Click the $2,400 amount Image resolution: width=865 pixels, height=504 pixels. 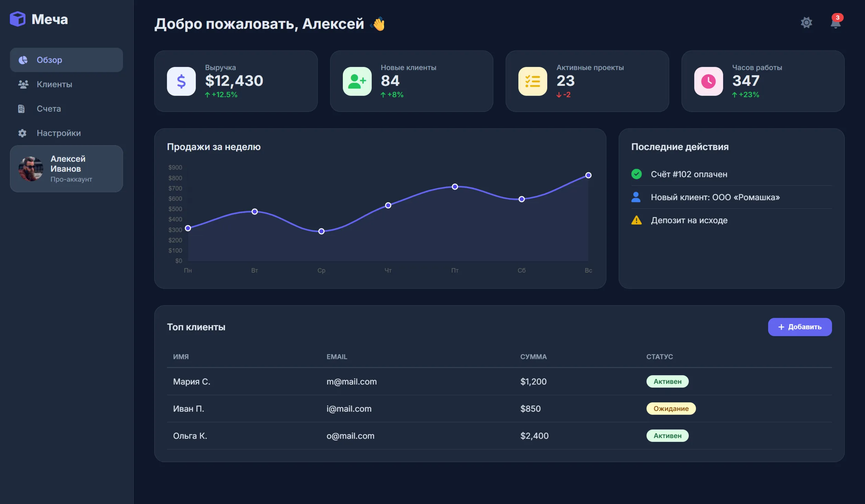(534, 436)
